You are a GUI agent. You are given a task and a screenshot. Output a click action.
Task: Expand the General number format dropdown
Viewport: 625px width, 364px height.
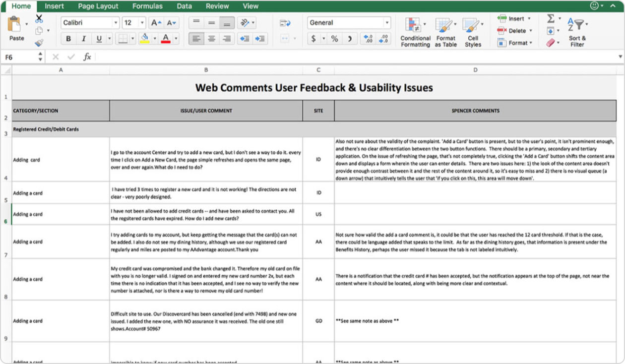tap(386, 23)
